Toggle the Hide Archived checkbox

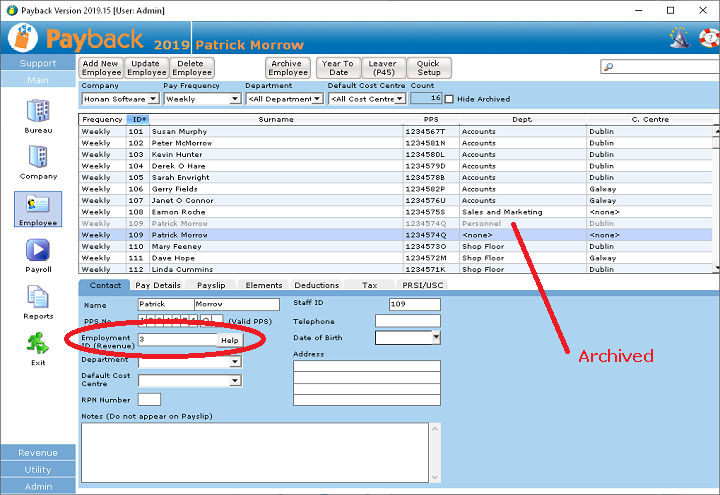click(x=449, y=99)
